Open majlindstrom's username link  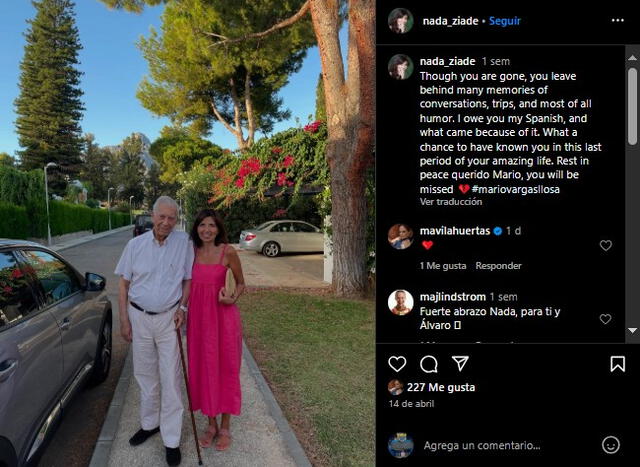coord(453,297)
